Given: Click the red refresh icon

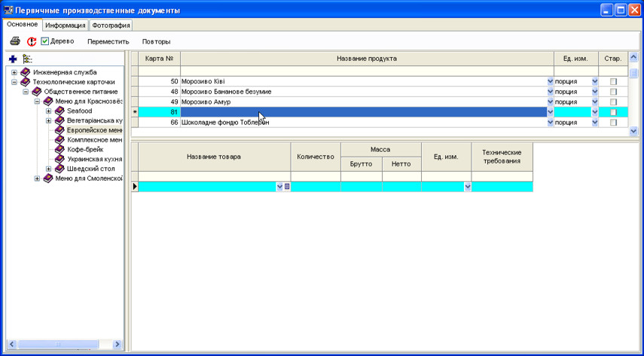Looking at the screenshot, I should click(x=32, y=41).
